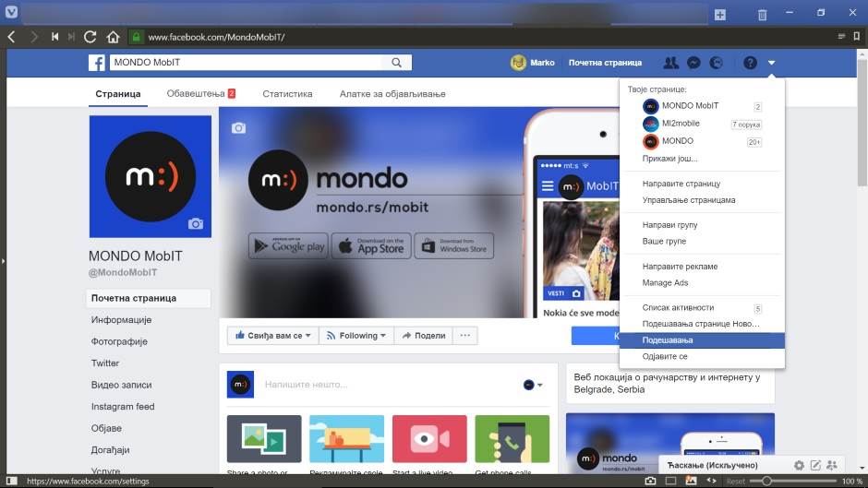
Task: Open the Свиђа вам се dropdown
Action: [273, 335]
